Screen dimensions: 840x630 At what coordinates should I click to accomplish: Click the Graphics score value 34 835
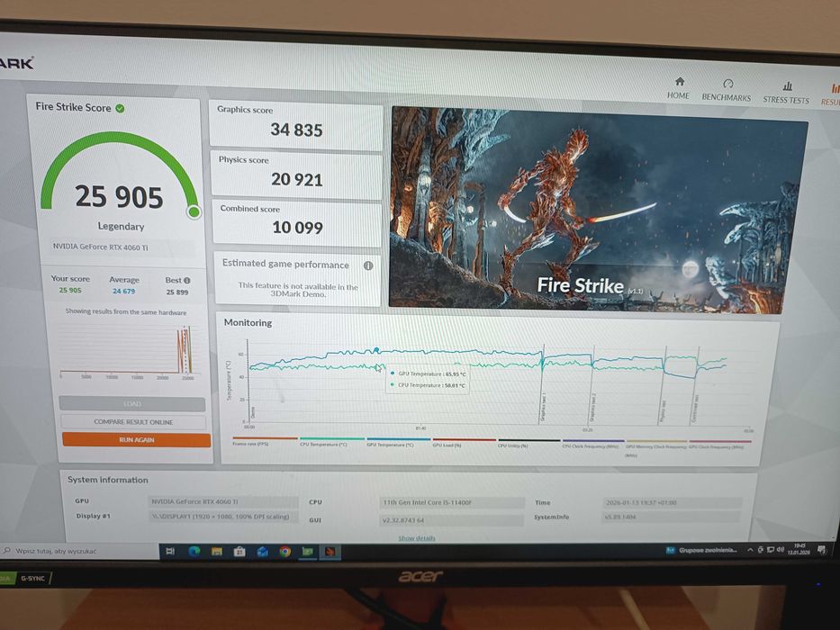[x=296, y=130]
